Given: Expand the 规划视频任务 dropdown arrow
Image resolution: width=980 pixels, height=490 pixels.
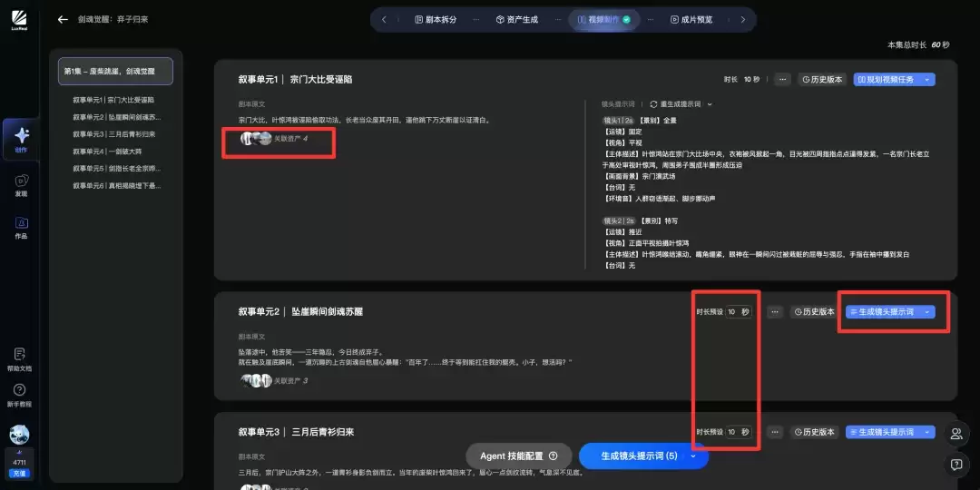Looking at the screenshot, I should coord(926,79).
